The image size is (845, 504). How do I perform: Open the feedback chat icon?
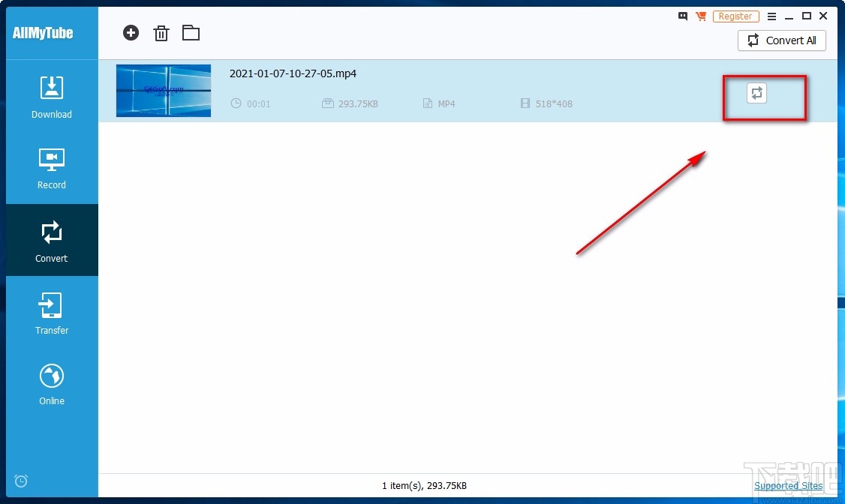[683, 16]
